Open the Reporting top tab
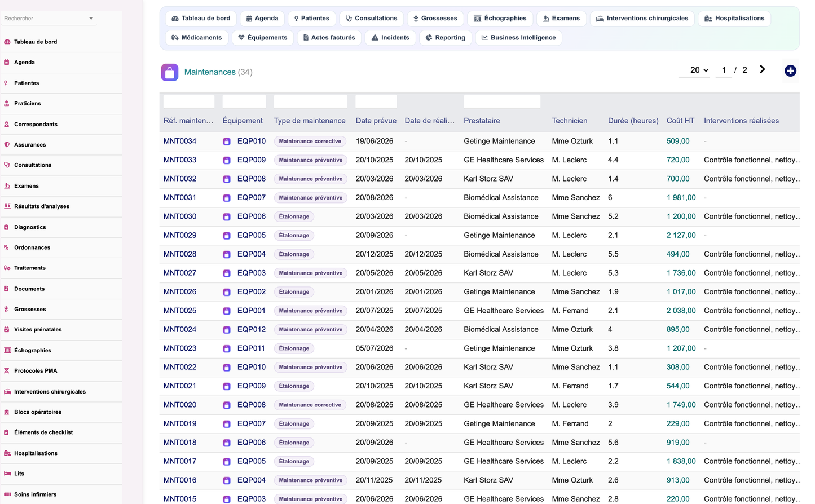Screen dimensions: 815x504 coord(446,38)
